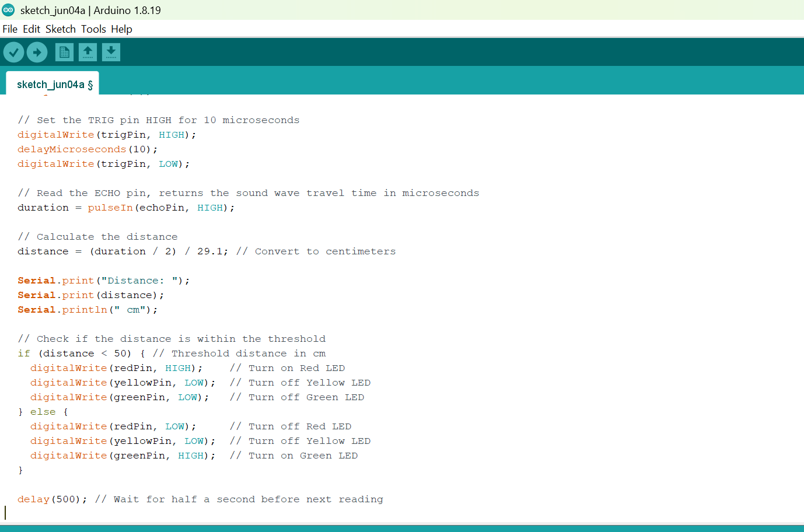Create a new sketch with New icon

[64, 52]
